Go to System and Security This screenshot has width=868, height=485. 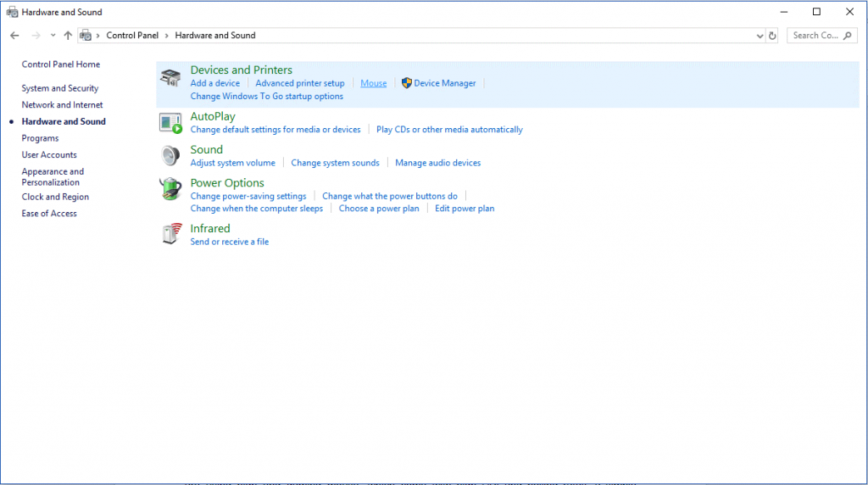[x=60, y=88]
